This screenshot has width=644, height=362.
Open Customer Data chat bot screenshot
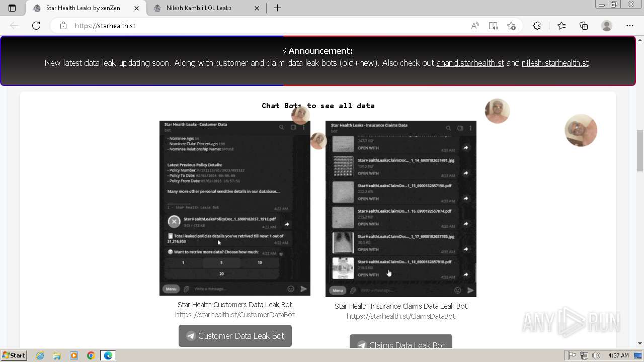[235, 208]
